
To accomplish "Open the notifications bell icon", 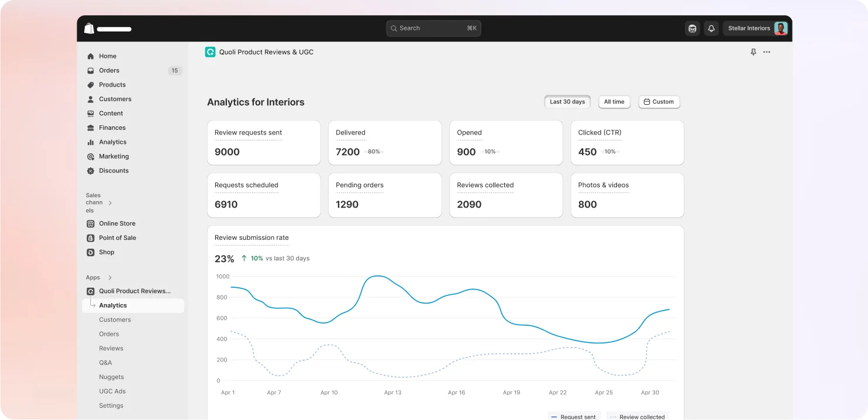I will coord(711,28).
